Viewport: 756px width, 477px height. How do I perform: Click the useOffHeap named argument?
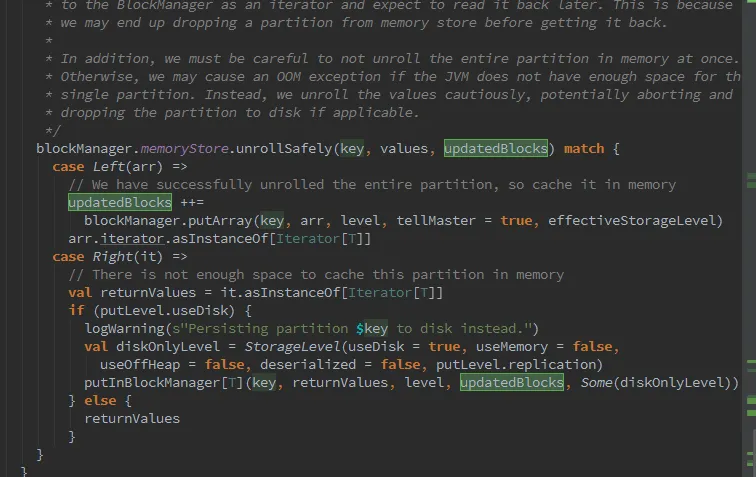(x=140, y=365)
